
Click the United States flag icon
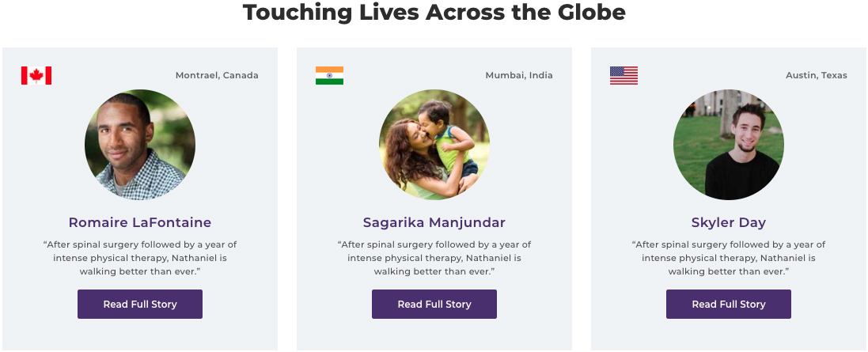pos(624,75)
